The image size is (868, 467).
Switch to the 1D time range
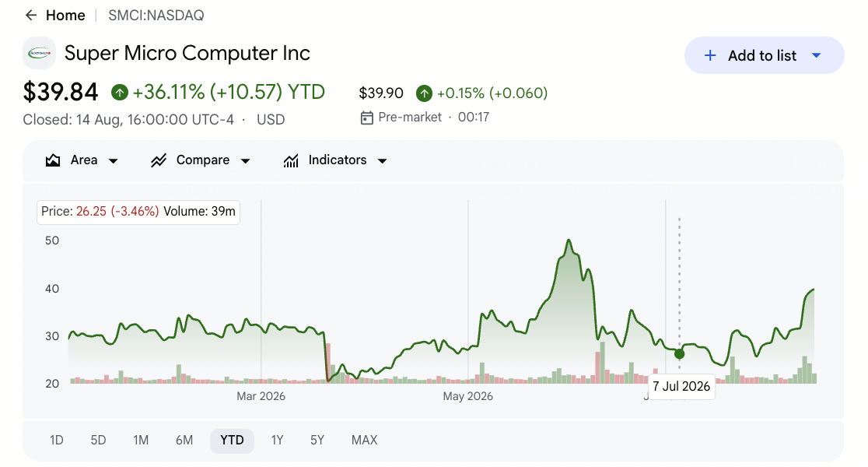point(57,441)
